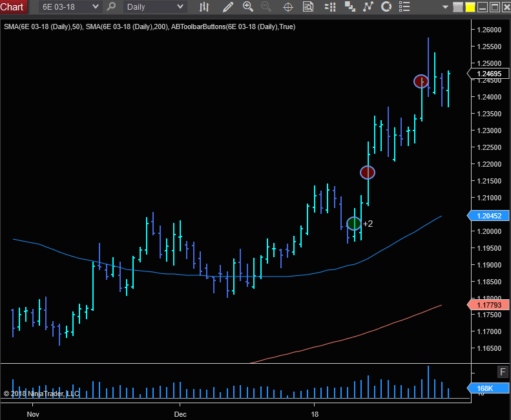Click the +2 text beside green marker
Image resolution: width=511 pixels, height=420 pixels.
368,224
